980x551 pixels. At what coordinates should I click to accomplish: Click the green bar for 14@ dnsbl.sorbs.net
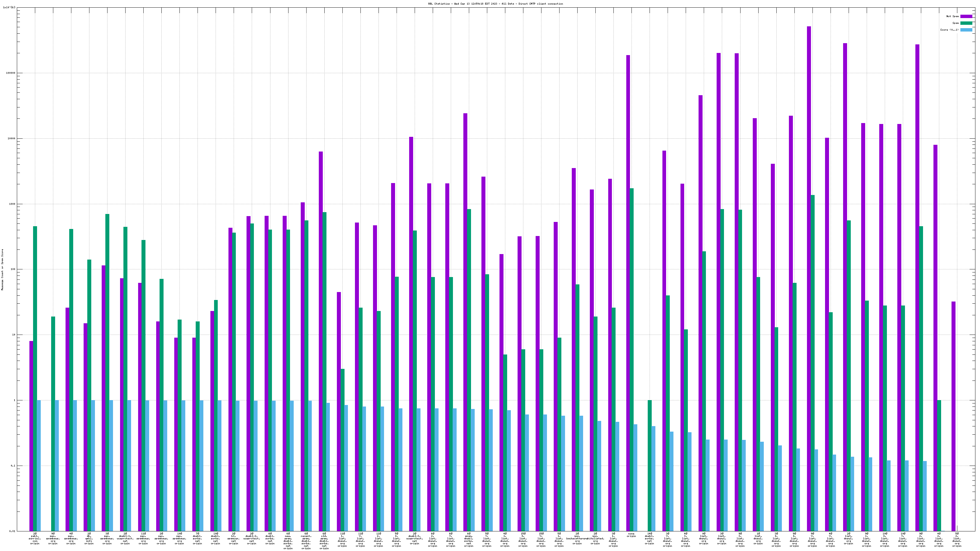coord(650,465)
